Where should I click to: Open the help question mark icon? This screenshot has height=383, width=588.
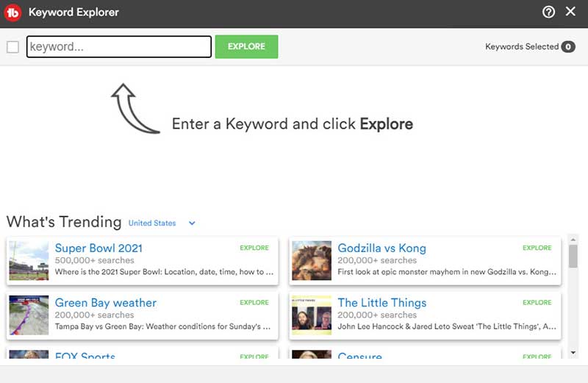[548, 12]
